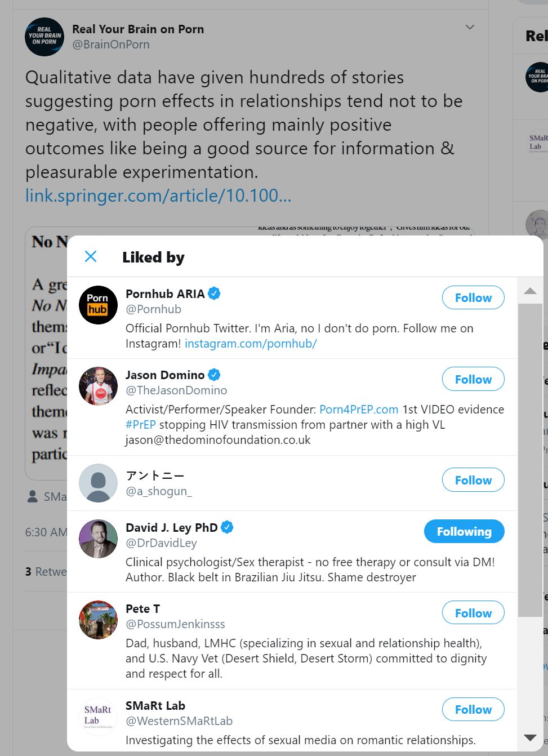Viewport: 548px width, 756px height.
Task: Open Pornhub ARIA's profile avatar
Action: click(x=98, y=305)
